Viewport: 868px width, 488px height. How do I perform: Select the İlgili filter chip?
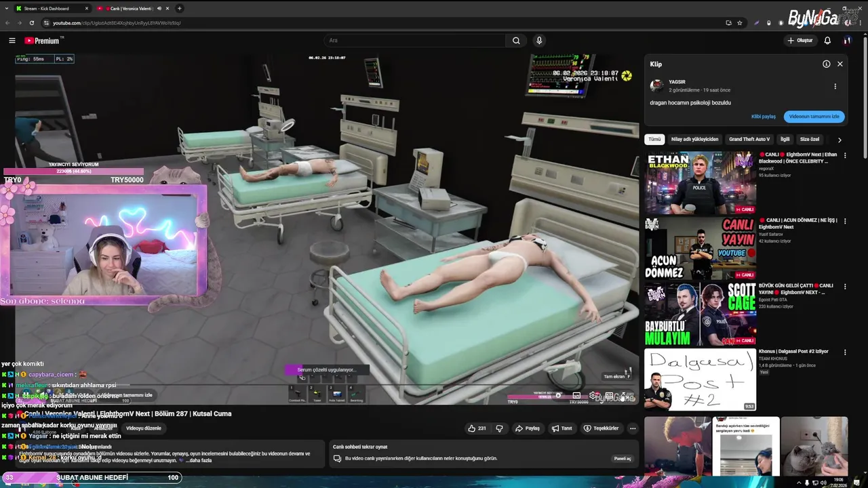coord(785,139)
